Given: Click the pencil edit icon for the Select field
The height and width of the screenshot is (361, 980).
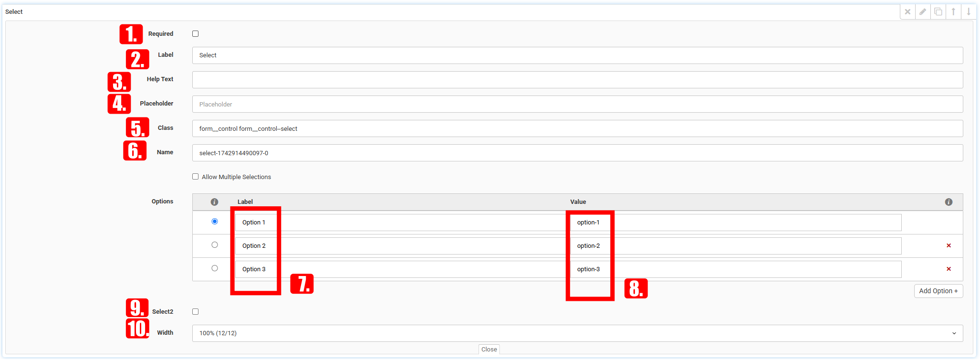Looking at the screenshot, I should pos(923,12).
